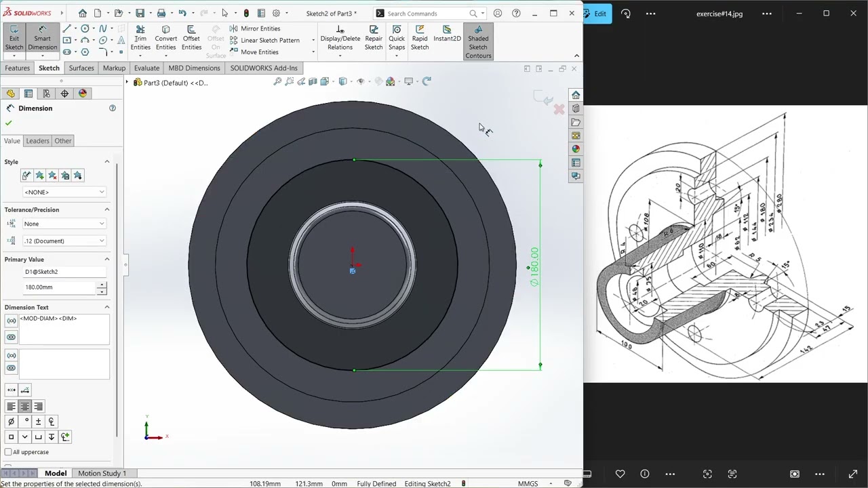This screenshot has width=868, height=488.
Task: Switch to the Motion Study 1 tab
Action: click(x=102, y=473)
